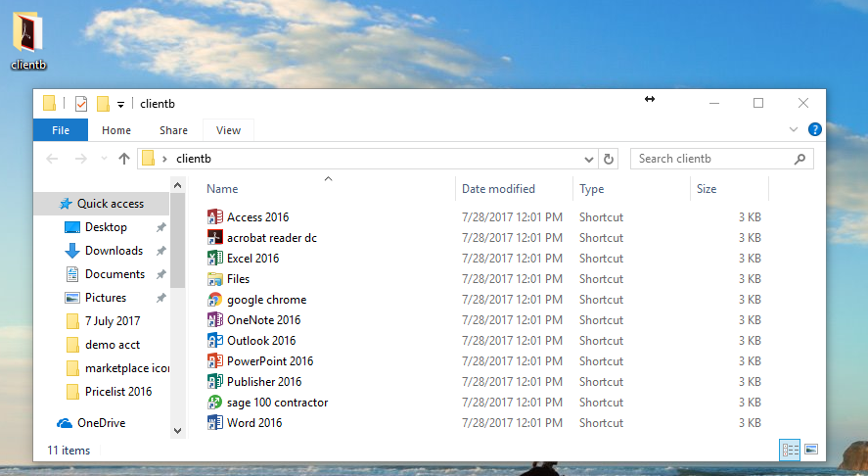Sort by the Size column header
Image resolution: width=868 pixels, height=476 pixels.
pyautogui.click(x=730, y=189)
